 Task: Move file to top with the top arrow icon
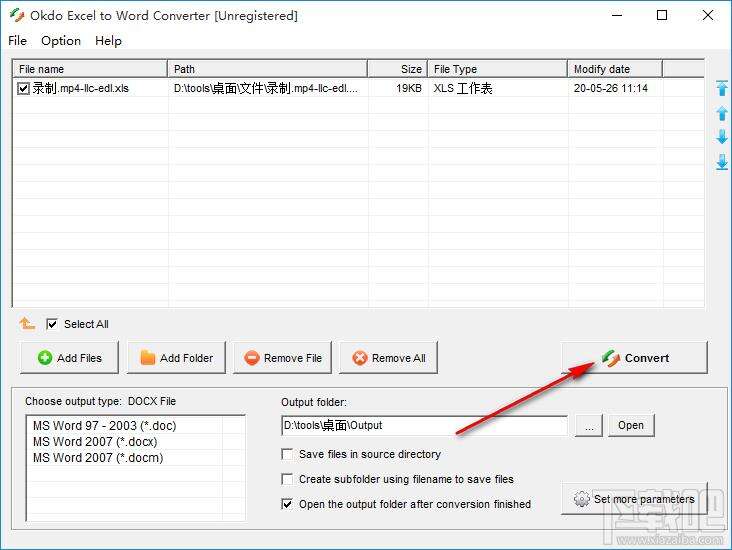point(722,88)
